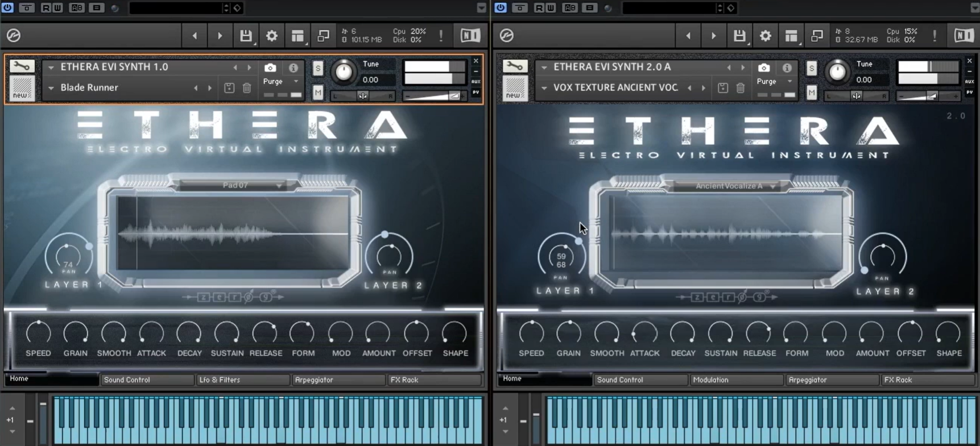Click Kontakt logo in left instance

(x=14, y=35)
